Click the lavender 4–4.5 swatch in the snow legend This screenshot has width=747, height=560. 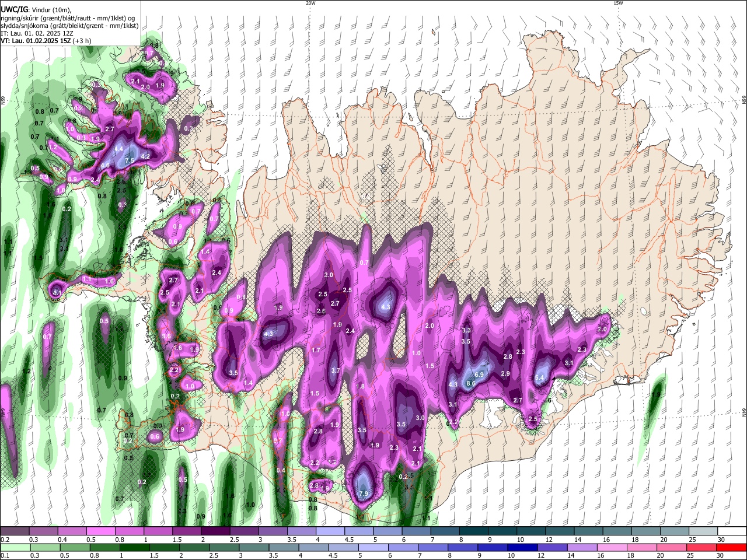click(329, 531)
